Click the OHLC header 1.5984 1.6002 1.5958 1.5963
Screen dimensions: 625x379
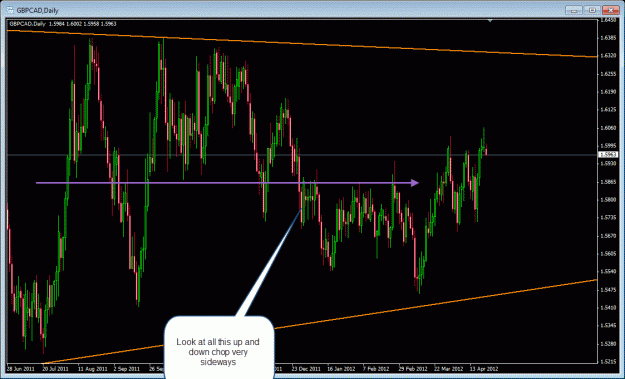click(x=83, y=24)
